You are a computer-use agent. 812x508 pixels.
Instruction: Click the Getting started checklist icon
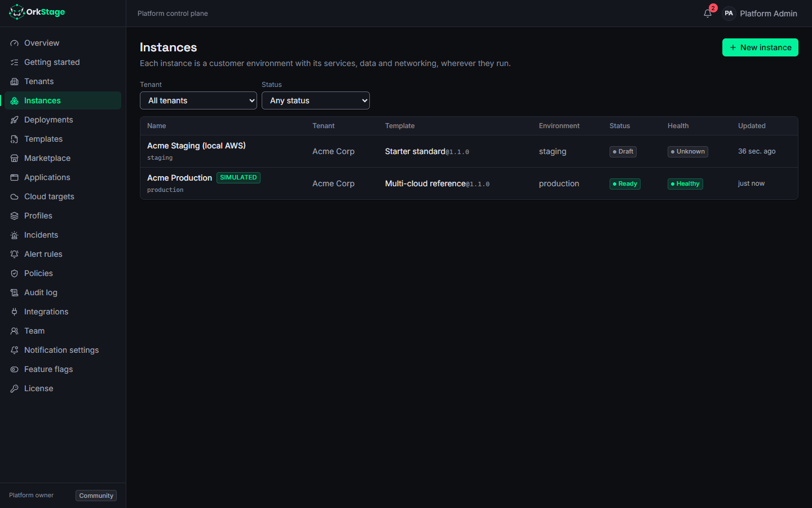pos(15,62)
